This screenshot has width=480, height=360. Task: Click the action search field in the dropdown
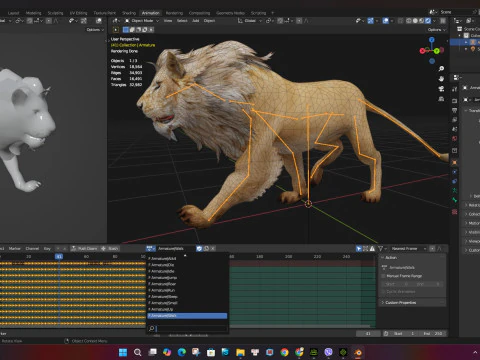pyautogui.click(x=187, y=329)
